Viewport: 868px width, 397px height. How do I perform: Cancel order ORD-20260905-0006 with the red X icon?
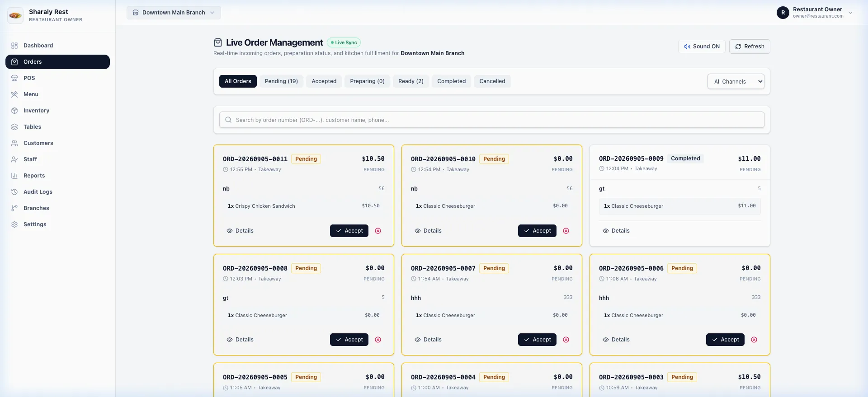click(754, 340)
